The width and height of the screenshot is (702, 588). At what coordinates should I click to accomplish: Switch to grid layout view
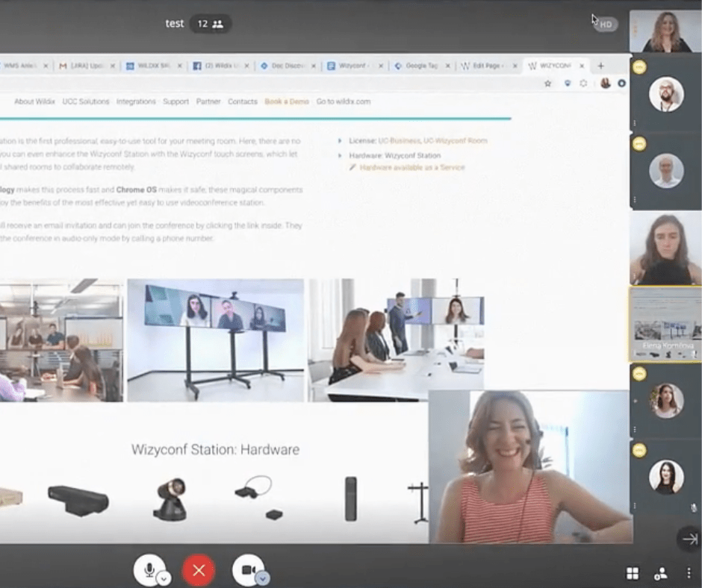633,573
